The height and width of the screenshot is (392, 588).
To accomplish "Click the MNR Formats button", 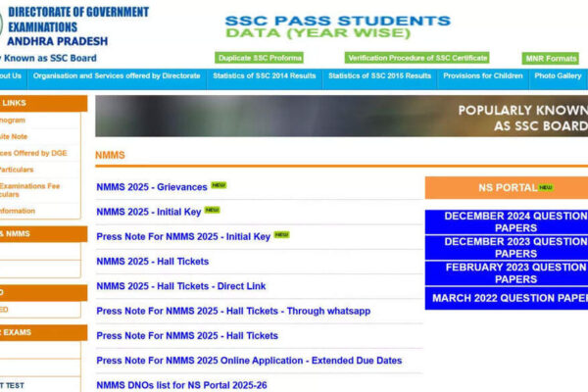I will point(550,58).
